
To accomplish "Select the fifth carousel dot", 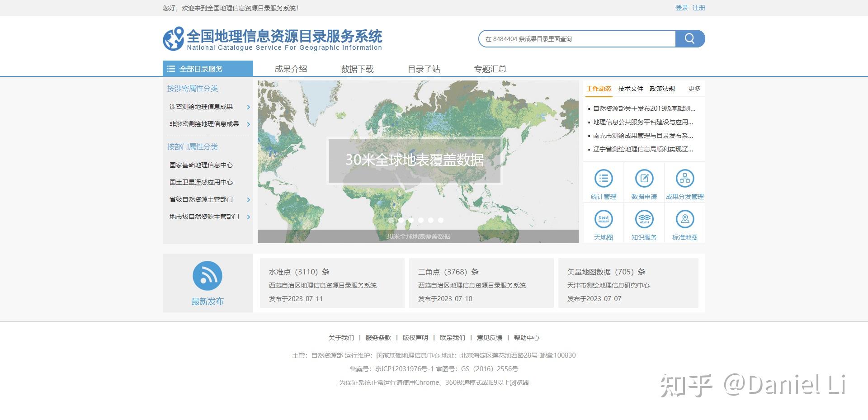I will click(x=431, y=220).
